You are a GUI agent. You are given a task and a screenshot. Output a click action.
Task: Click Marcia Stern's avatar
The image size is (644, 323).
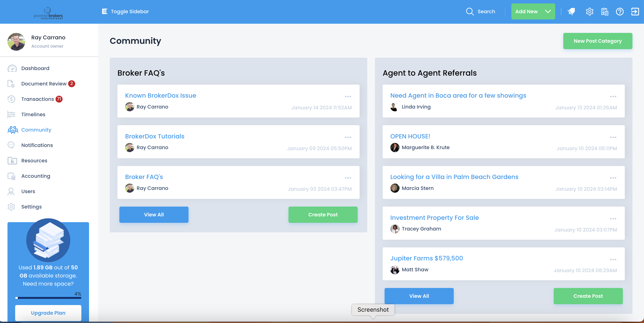[x=395, y=188]
